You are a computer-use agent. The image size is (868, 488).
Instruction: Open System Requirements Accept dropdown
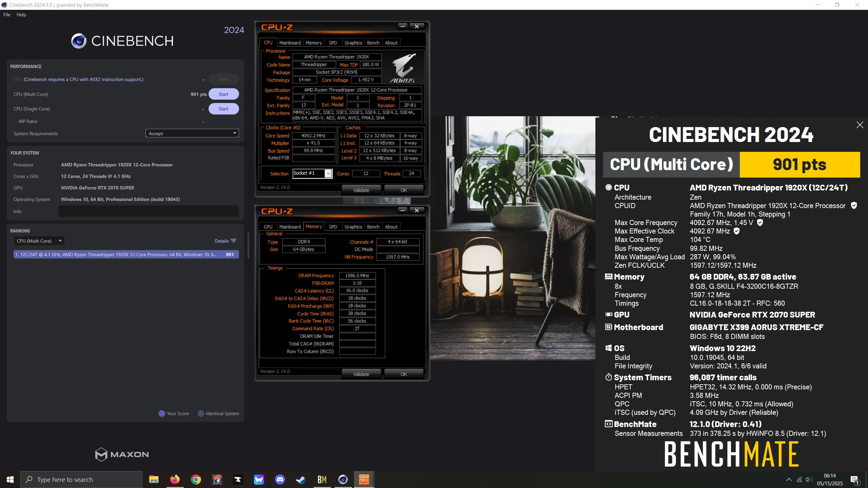point(192,134)
